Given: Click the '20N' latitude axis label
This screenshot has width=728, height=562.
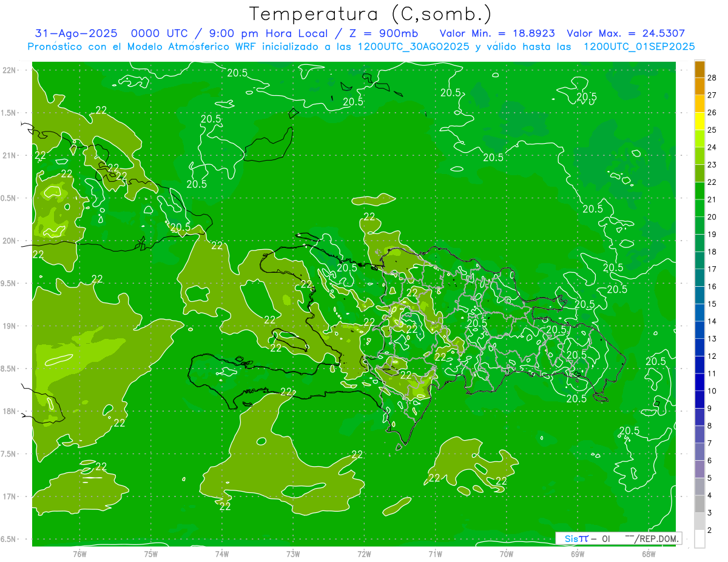Looking at the screenshot, I should pos(8,241).
